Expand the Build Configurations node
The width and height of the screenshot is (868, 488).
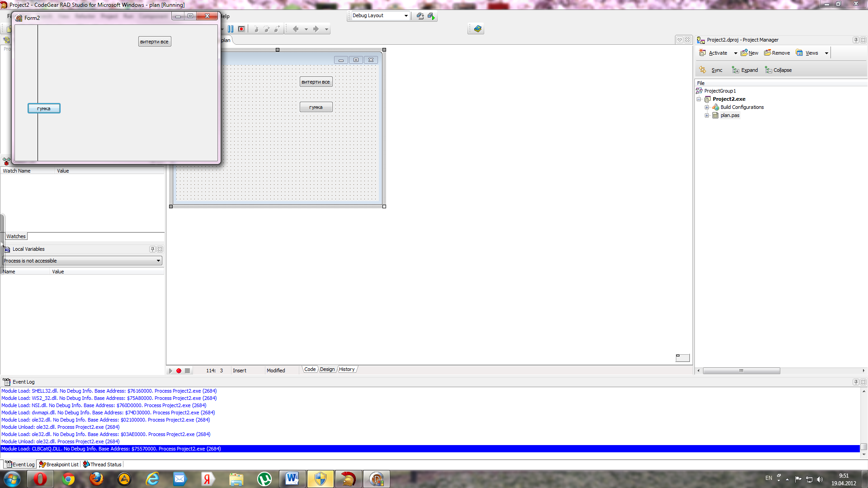click(x=707, y=107)
